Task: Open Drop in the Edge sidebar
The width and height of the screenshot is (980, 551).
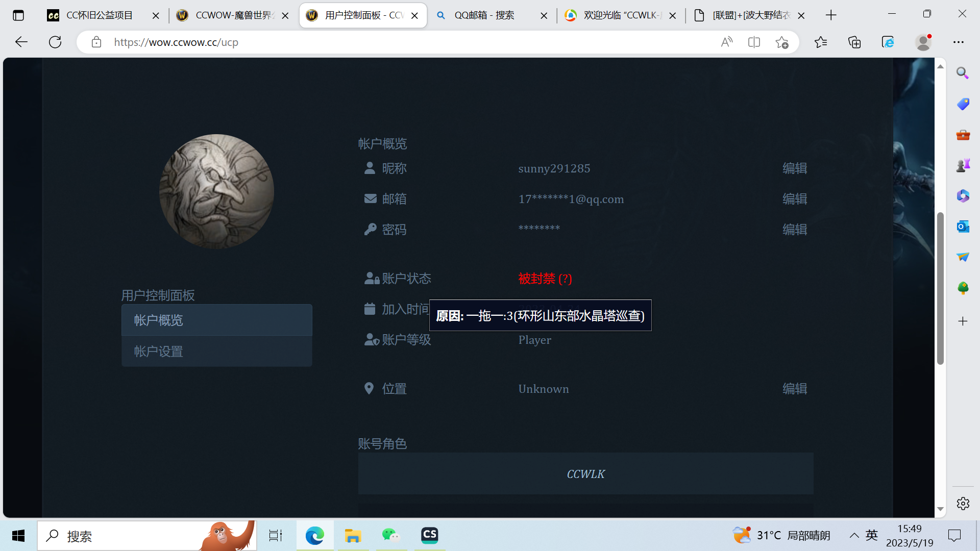Action: click(963, 257)
